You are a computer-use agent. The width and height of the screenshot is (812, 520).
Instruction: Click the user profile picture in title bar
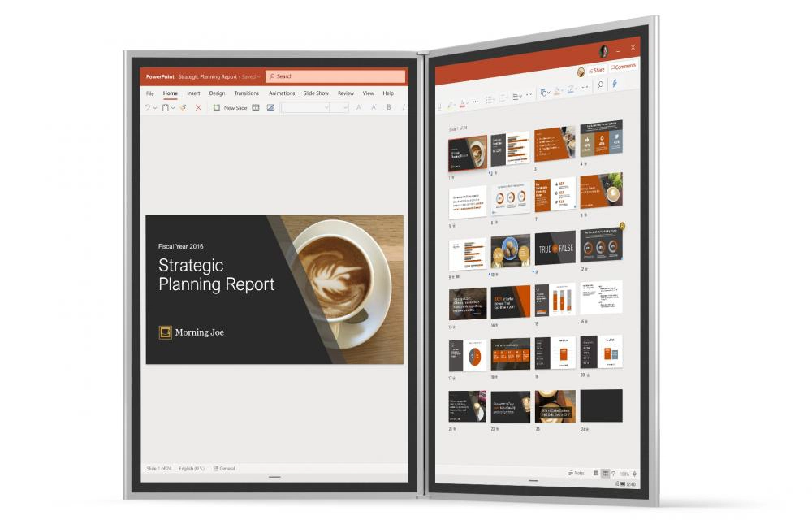click(x=604, y=51)
